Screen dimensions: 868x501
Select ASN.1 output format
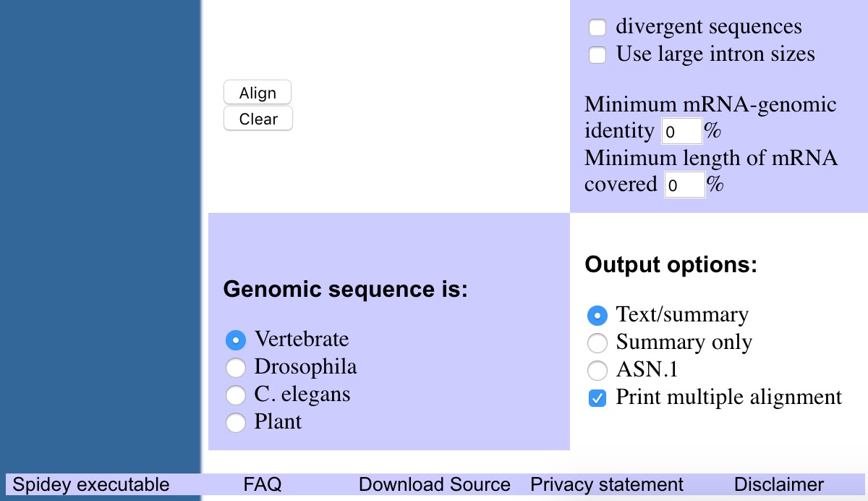[x=597, y=371]
